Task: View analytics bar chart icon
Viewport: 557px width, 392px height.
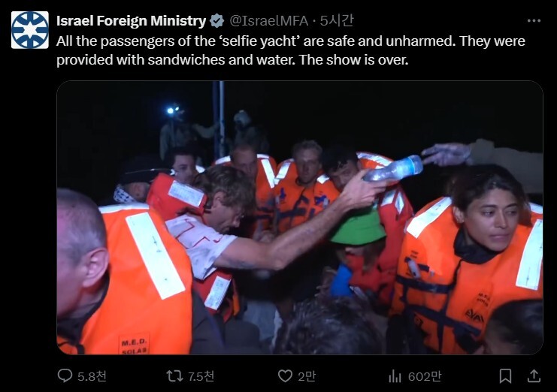Action: 395,376
